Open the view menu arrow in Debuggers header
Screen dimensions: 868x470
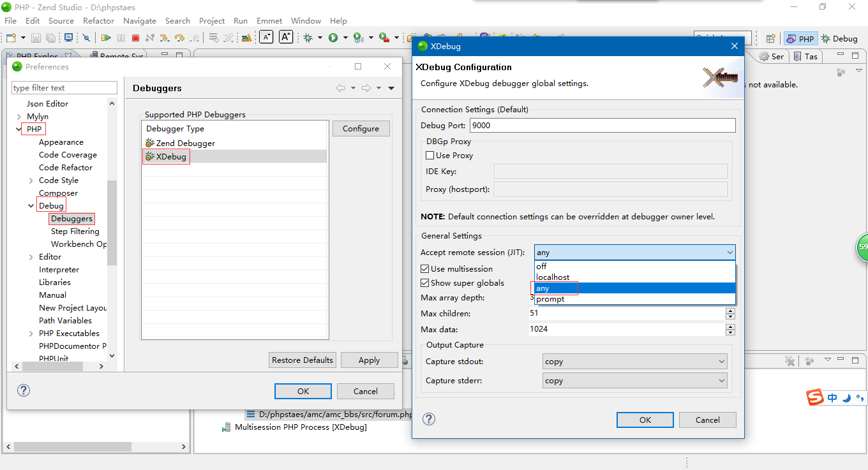391,88
